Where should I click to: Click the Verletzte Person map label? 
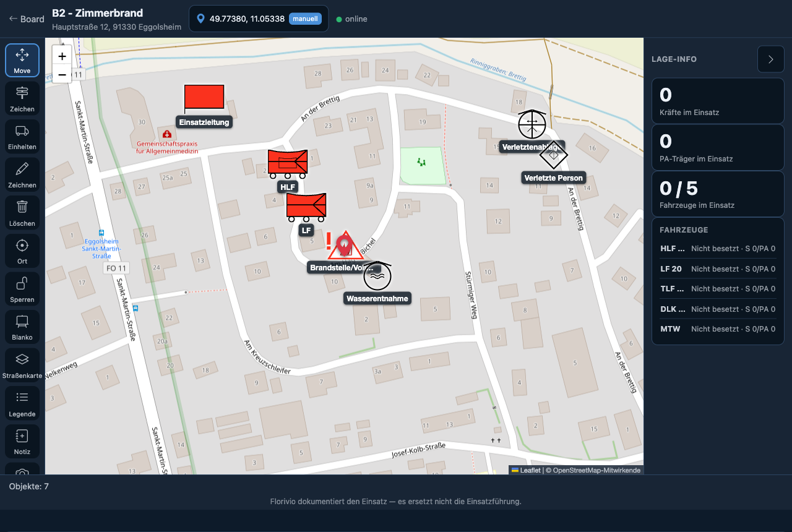(553, 178)
